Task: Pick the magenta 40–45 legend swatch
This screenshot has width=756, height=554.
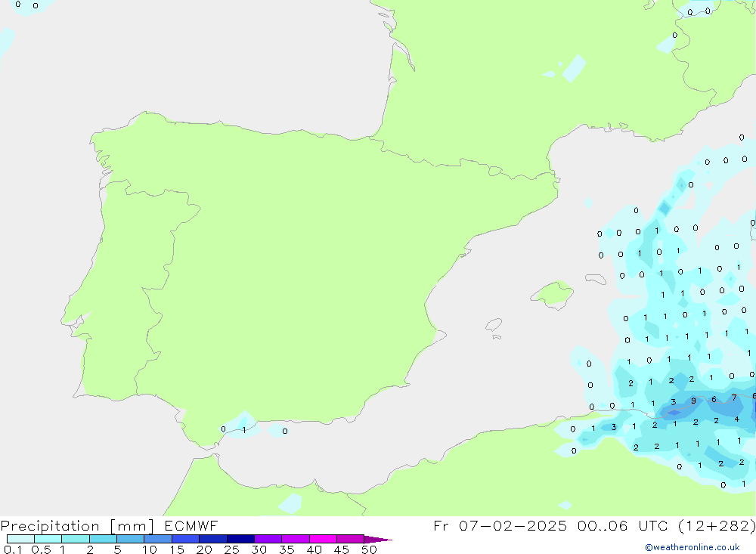Action: coord(323,539)
